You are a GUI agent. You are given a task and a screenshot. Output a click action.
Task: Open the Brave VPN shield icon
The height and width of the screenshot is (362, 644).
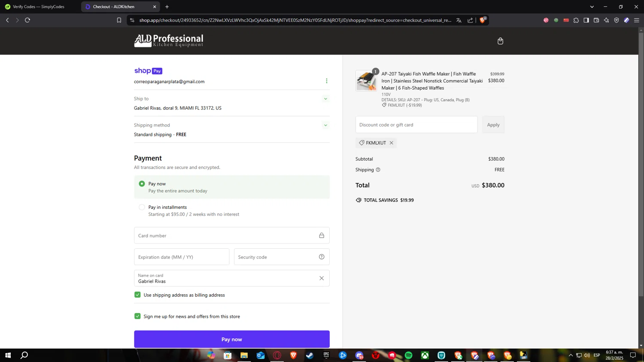click(x=617, y=20)
